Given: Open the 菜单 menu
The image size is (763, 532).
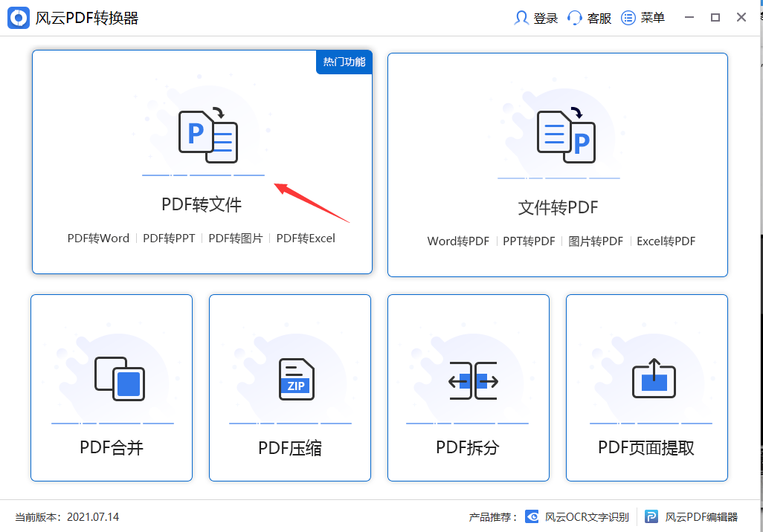Looking at the screenshot, I should tap(643, 17).
